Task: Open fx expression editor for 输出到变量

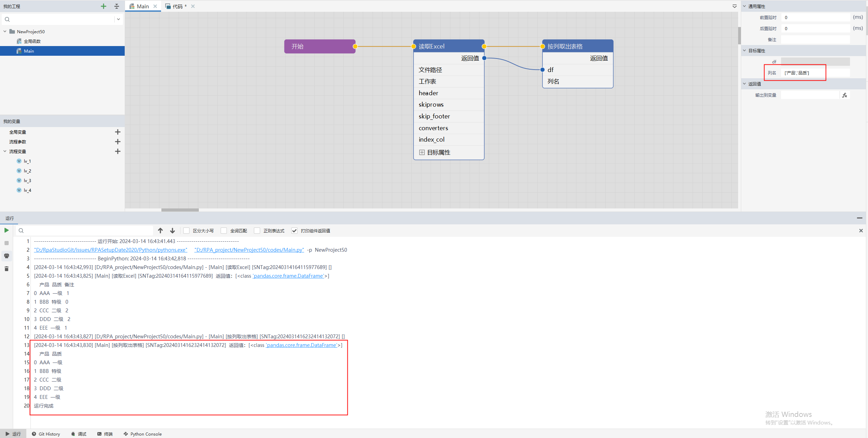Action: click(x=845, y=95)
